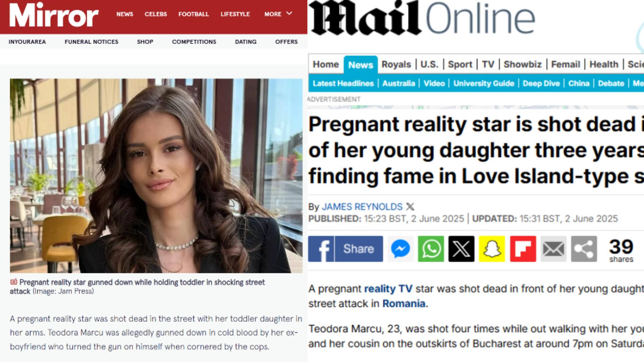
Task: Open the generic grey share icon
Action: pos(584,249)
